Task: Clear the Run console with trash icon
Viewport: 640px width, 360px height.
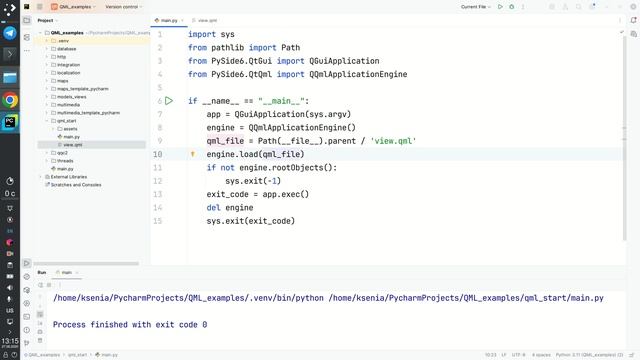Action: (x=40, y=340)
